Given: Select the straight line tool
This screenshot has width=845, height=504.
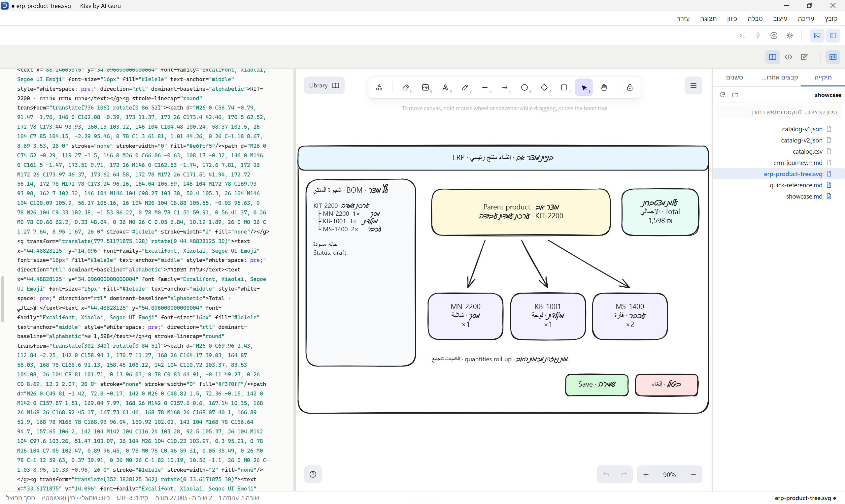Looking at the screenshot, I should 485,88.
